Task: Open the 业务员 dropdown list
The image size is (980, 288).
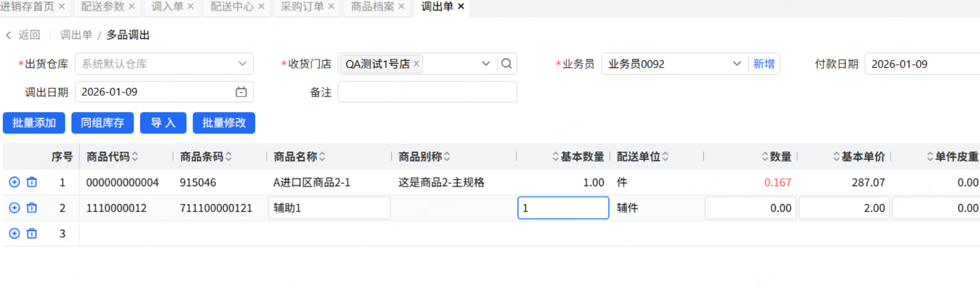Action: 737,64
